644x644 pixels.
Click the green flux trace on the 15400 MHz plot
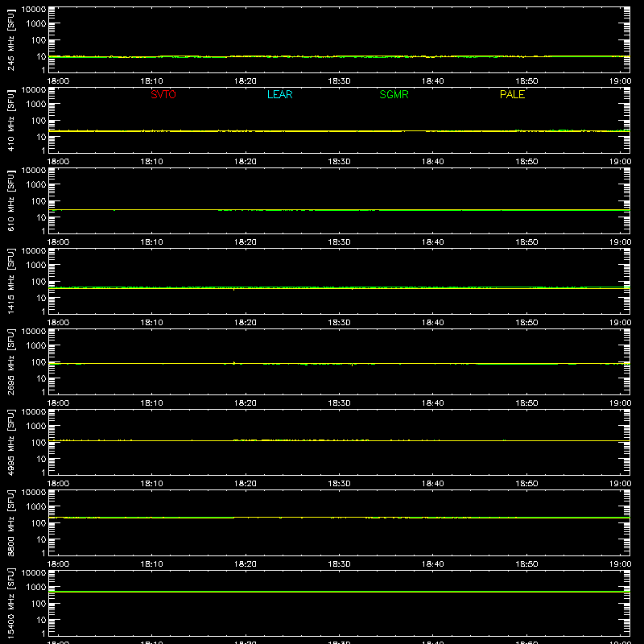339,592
